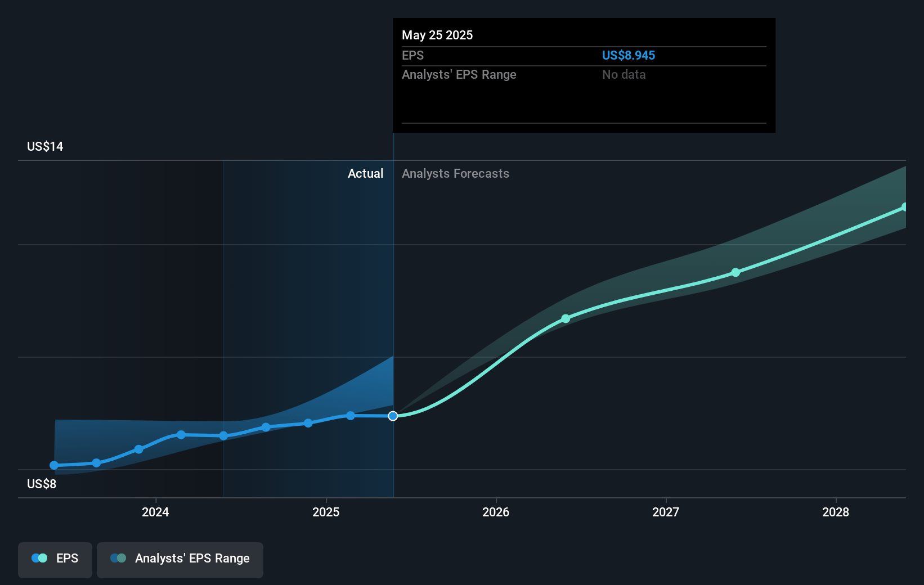The image size is (924, 585).
Task: Click the 2024 x-axis label
Action: (x=155, y=512)
